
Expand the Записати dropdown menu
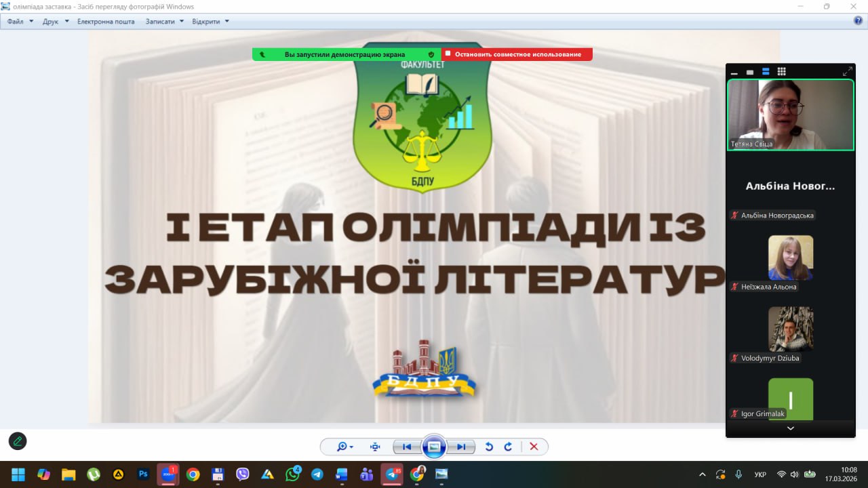[164, 22]
